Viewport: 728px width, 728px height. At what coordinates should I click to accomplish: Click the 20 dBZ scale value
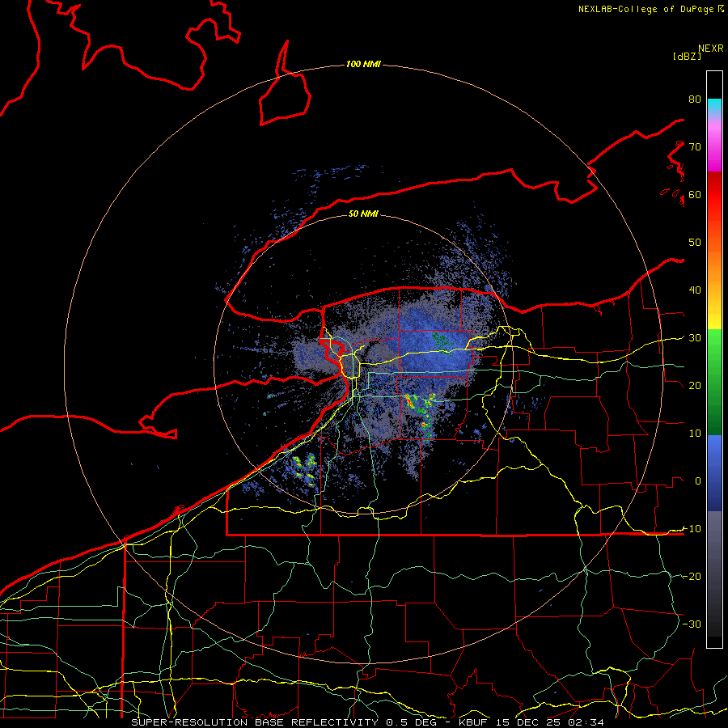pos(695,385)
